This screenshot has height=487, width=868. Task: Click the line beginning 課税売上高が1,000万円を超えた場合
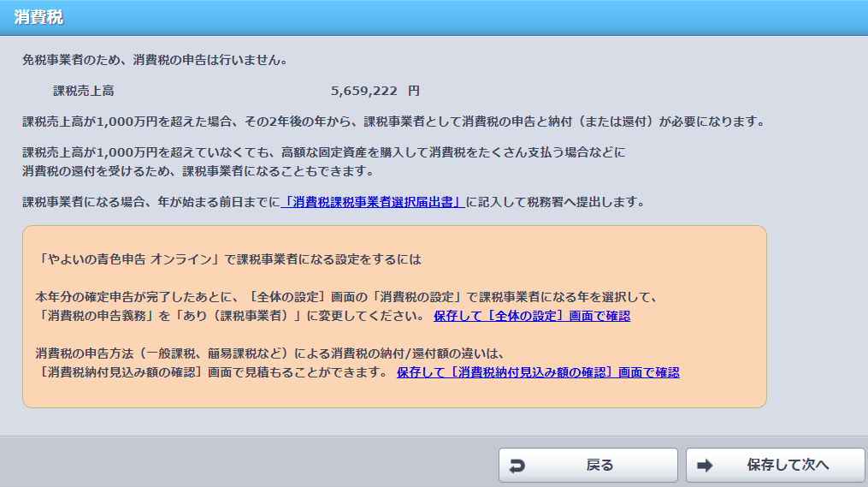pos(393,122)
